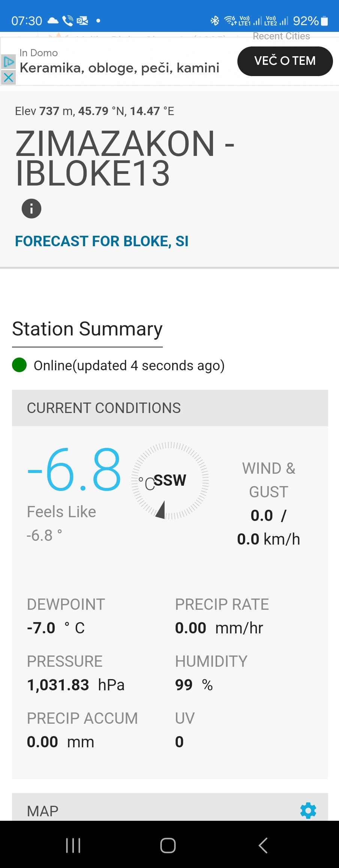Screen dimensions: 339x868
Task: Tap the battery icon in status bar
Action: [x=325, y=21]
